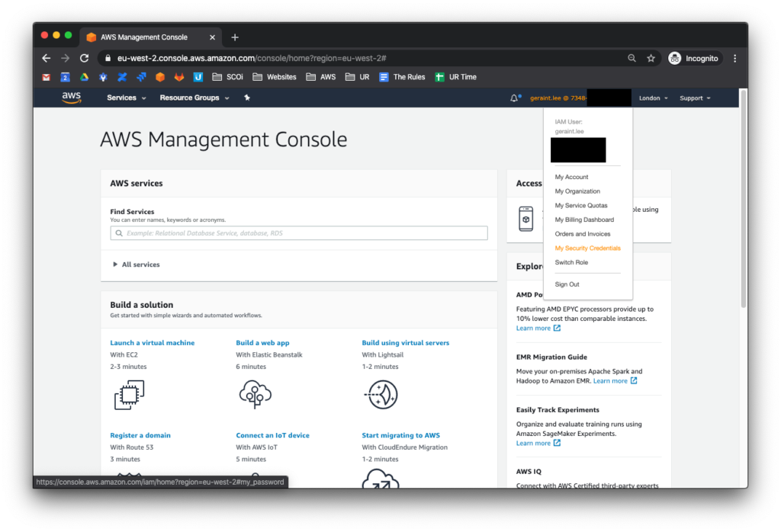
Task: Open the AWS bookmarks folder
Action: [321, 77]
